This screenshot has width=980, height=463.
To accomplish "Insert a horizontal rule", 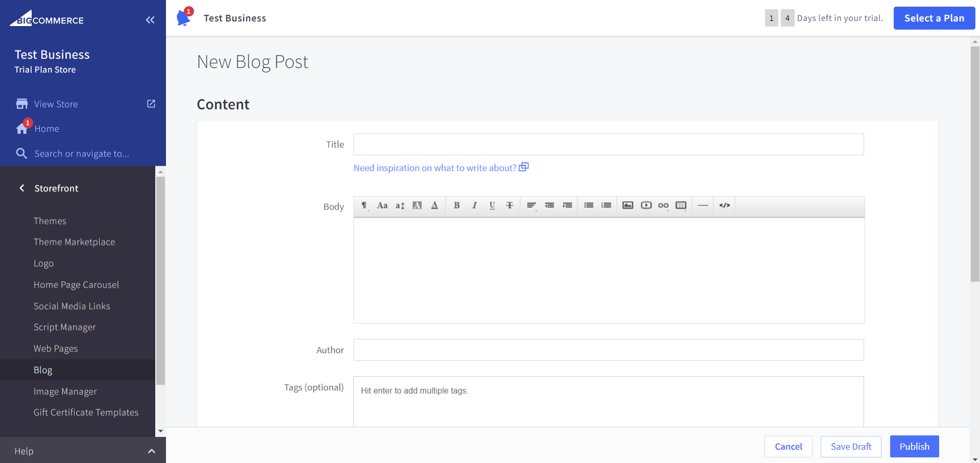I will click(703, 205).
